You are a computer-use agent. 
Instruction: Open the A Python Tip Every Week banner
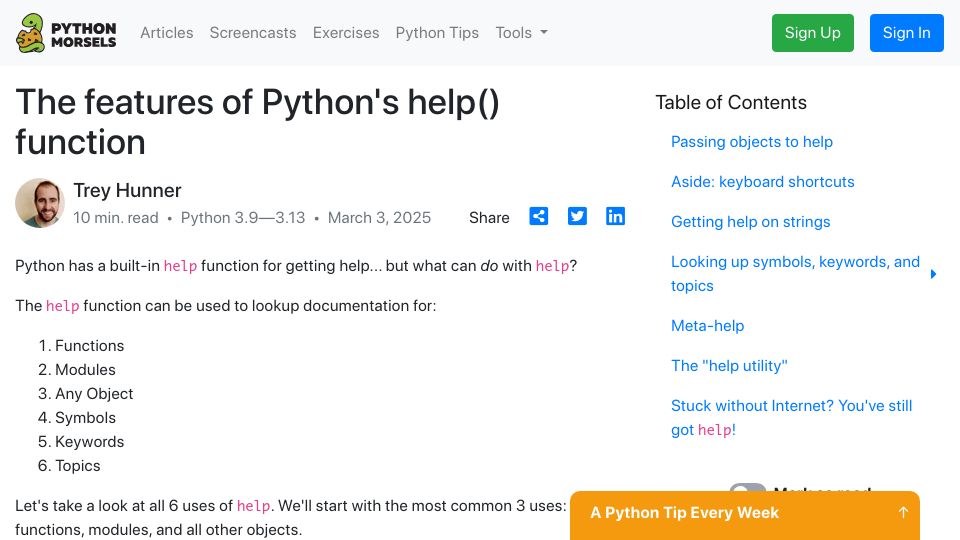[744, 515]
